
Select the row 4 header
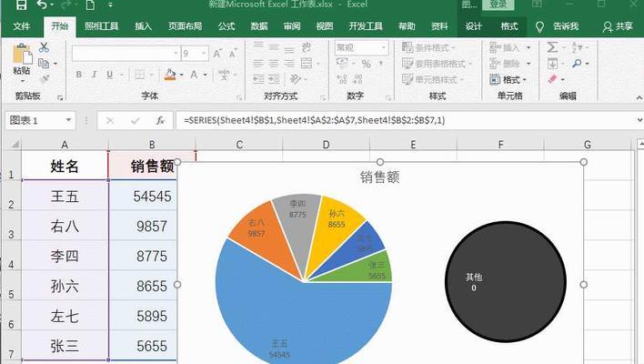[11, 256]
